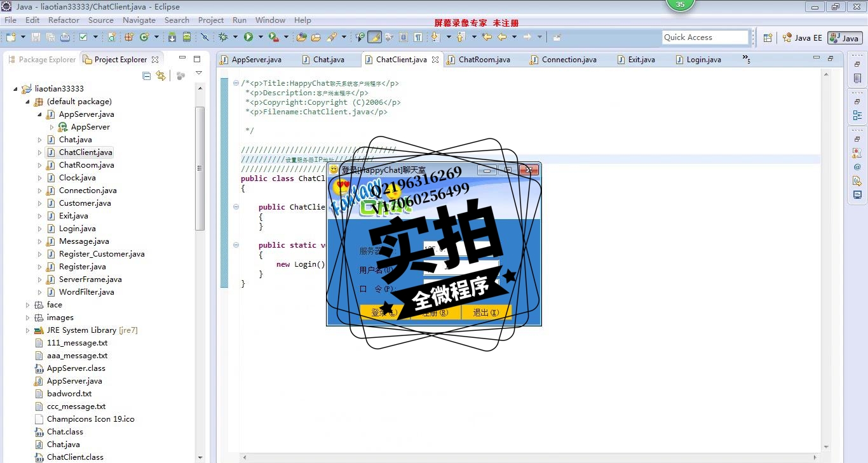Click the Open Task folder icon

pos(316,37)
